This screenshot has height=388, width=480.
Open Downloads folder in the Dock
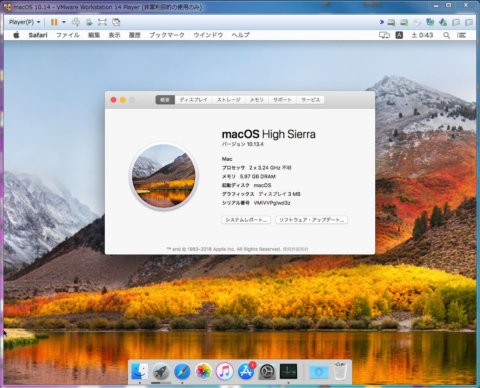(x=319, y=371)
